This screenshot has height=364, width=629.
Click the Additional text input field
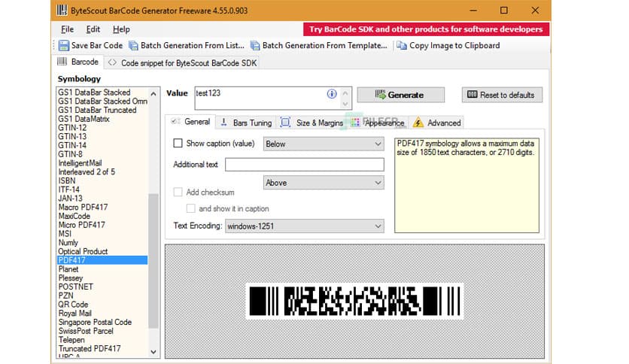point(305,165)
